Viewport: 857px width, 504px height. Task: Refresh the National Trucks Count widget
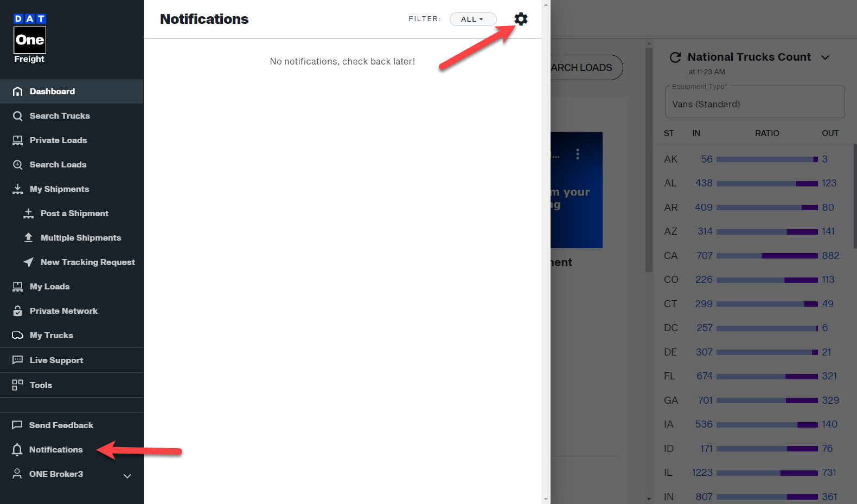pos(675,57)
